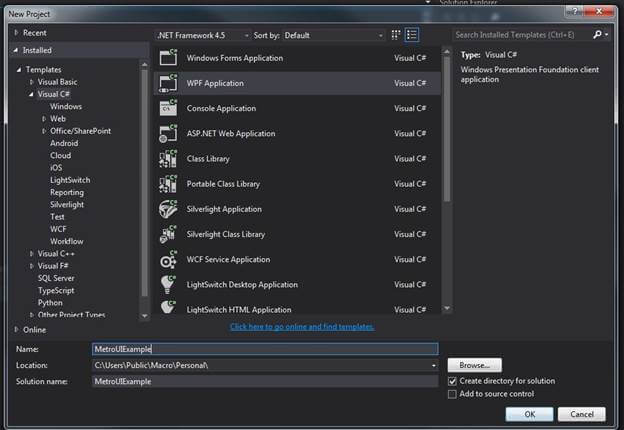The width and height of the screenshot is (624, 430).
Task: Select the Workflow tree item
Action: (x=66, y=241)
